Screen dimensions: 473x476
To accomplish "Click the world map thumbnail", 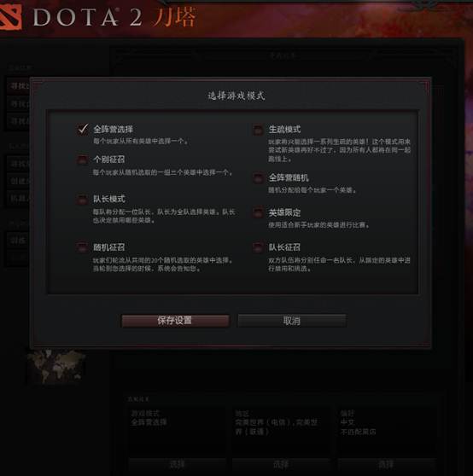I will (x=55, y=366).
